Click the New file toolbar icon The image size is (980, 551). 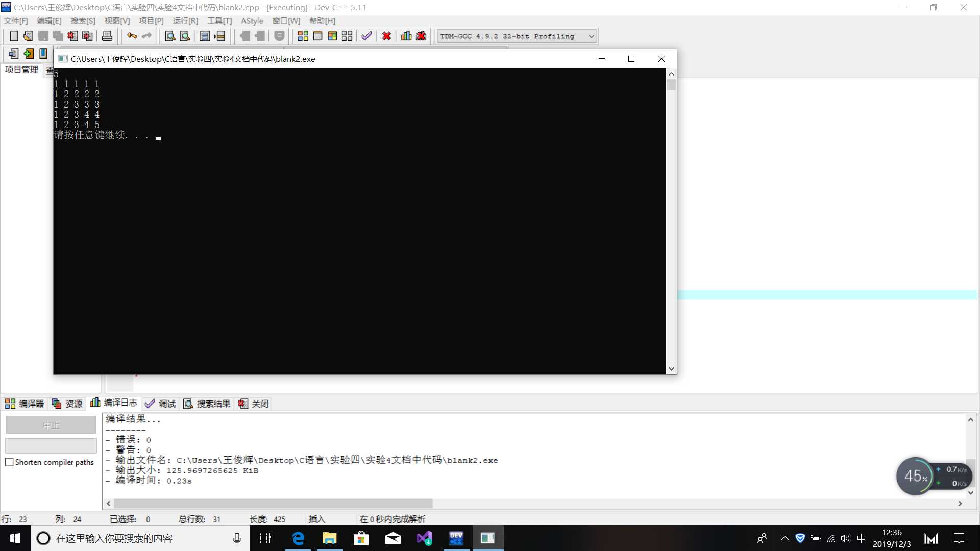[x=14, y=36]
